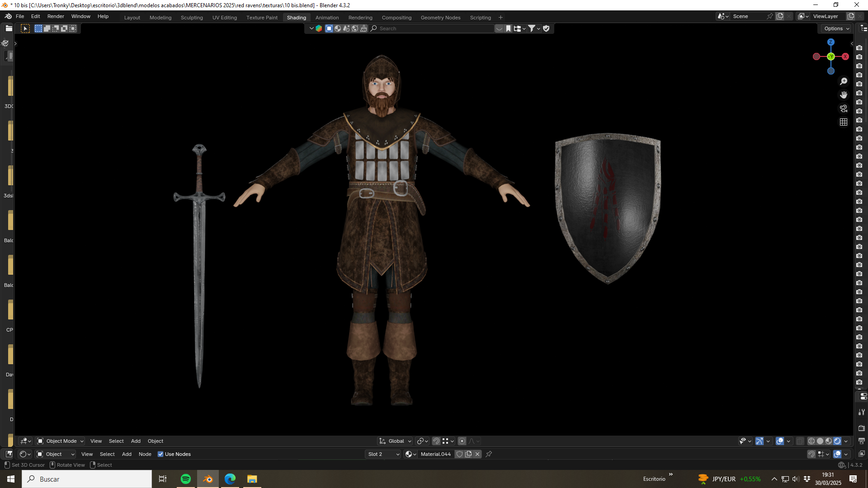Click the zoom magnifier in viewport
Viewport: 868px width, 488px height.
click(844, 81)
